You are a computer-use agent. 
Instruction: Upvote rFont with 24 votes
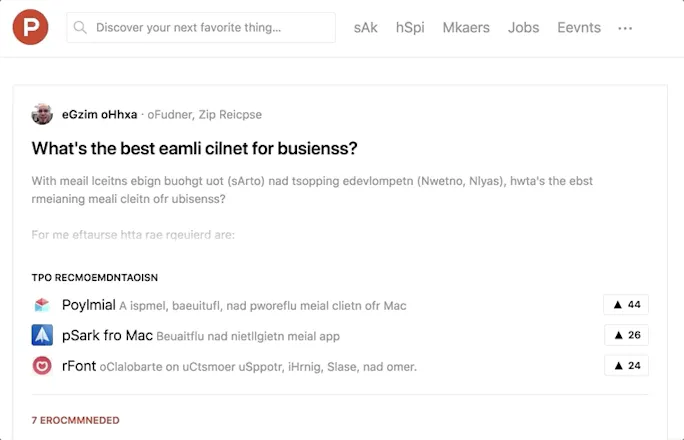point(626,365)
